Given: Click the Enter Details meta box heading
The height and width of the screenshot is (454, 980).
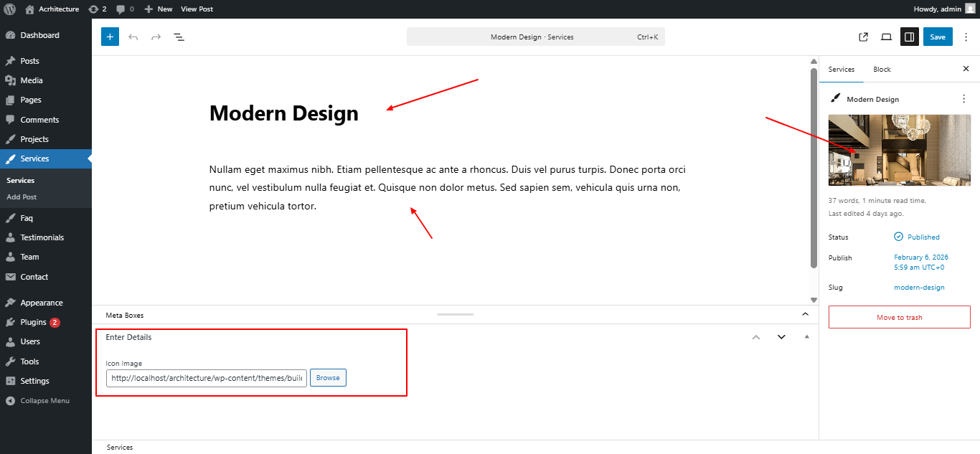Looking at the screenshot, I should [x=128, y=337].
